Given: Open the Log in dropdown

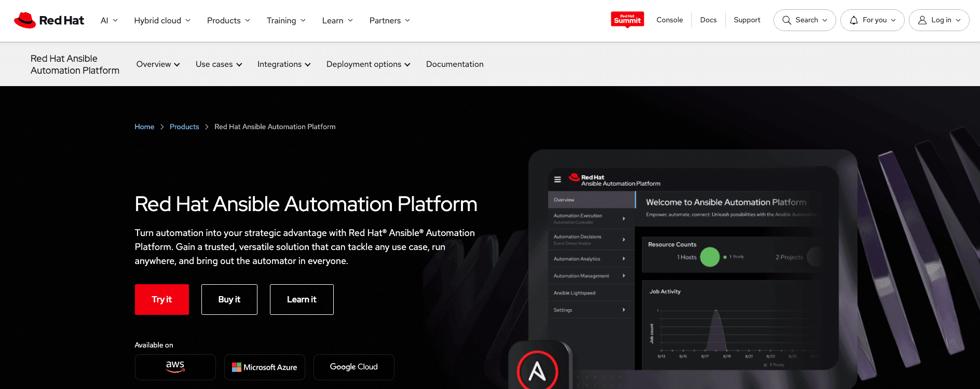Looking at the screenshot, I should (x=939, y=20).
